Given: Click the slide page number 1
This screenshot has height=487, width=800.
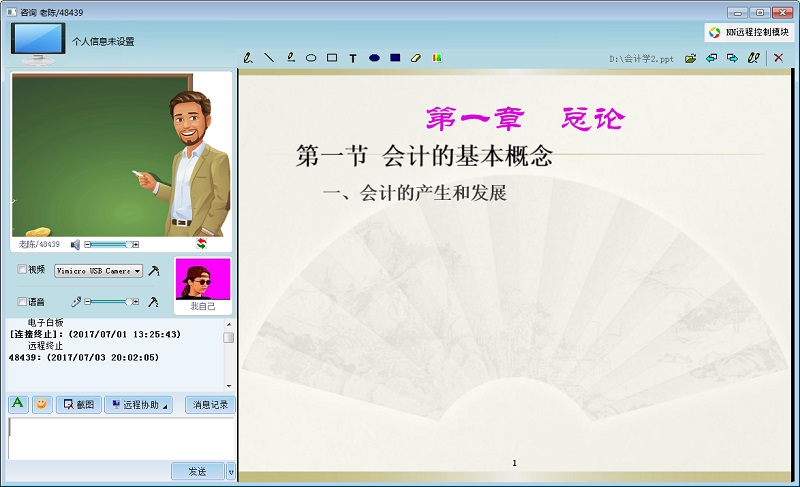Looking at the screenshot, I should click(x=514, y=463).
